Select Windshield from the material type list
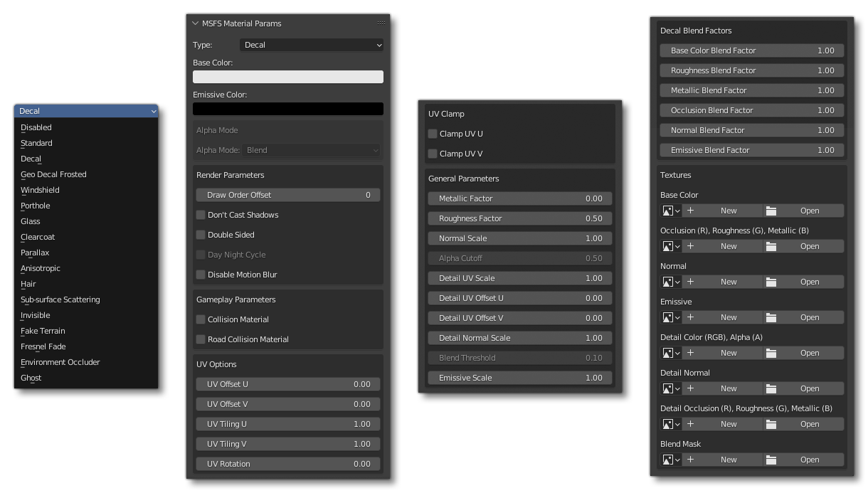 click(40, 190)
